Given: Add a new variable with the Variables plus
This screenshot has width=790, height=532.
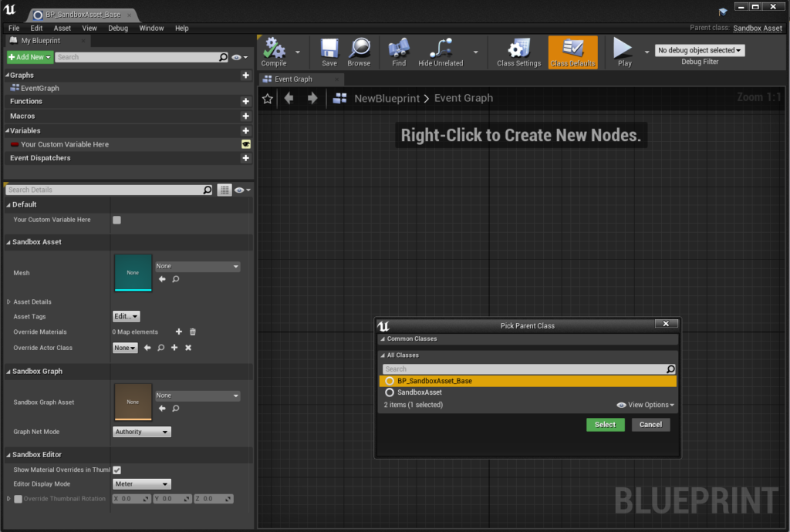Looking at the screenshot, I should [x=246, y=130].
